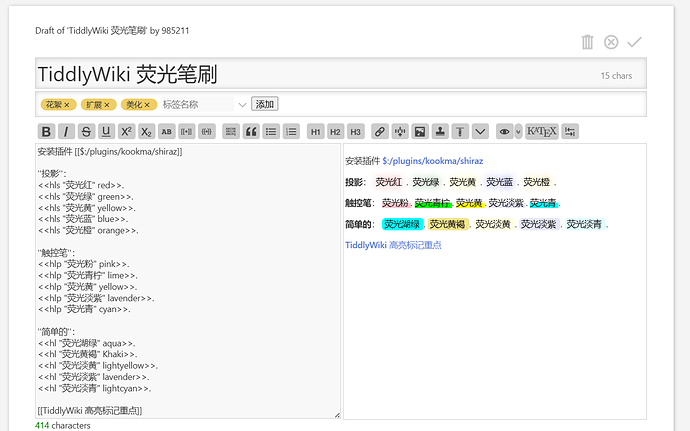The height and width of the screenshot is (431, 690).
Task: Insert a numbered list
Action: [291, 131]
